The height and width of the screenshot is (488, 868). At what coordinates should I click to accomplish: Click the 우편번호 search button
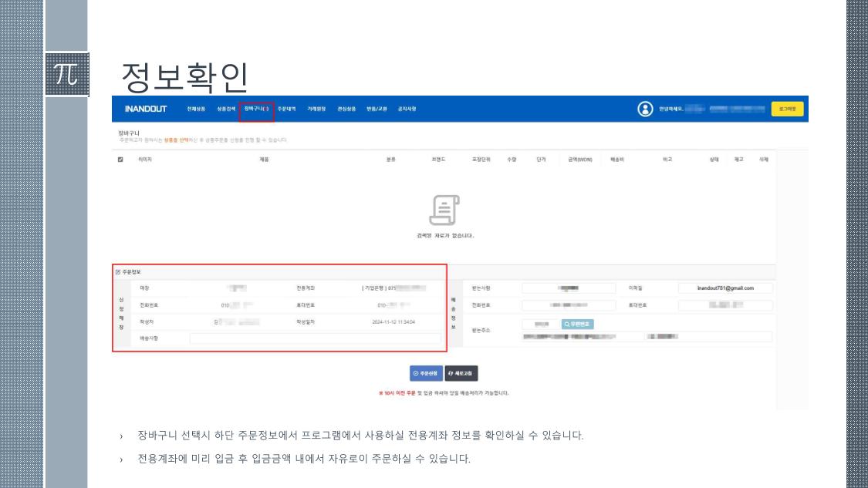click(x=577, y=325)
